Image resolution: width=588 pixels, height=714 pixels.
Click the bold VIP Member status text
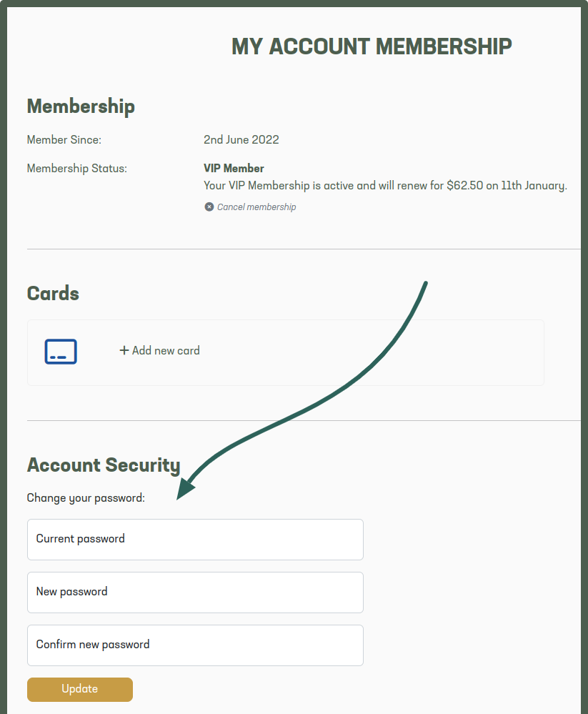234,168
